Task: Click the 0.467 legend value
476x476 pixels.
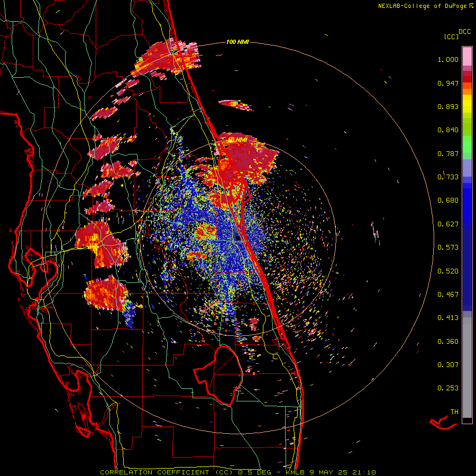Action: (448, 295)
